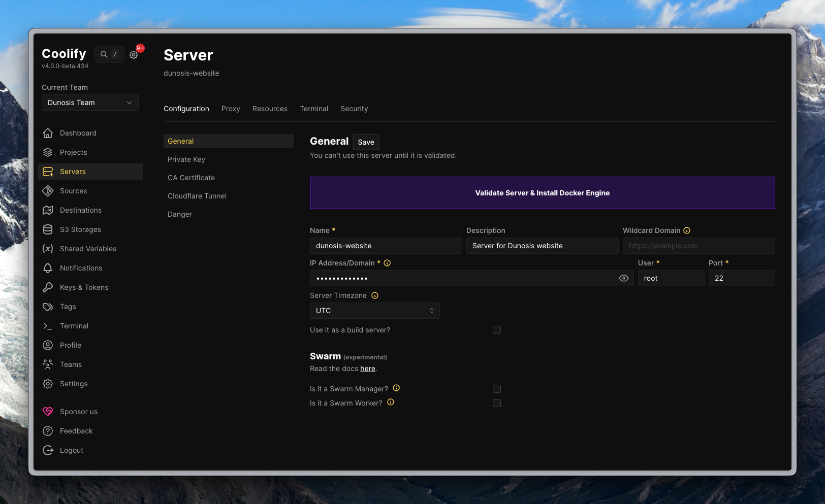Reveal the hidden IP Address with the eye toggle
Viewport: 825px width, 504px height.
[624, 278]
